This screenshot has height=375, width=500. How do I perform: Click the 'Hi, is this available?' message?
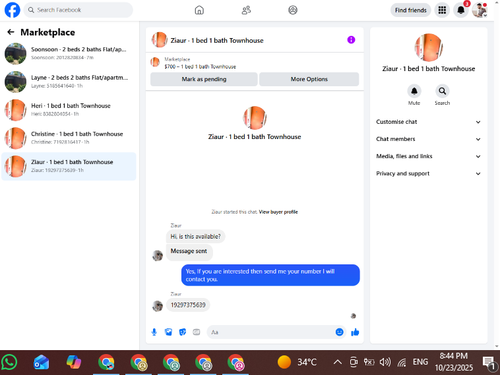point(195,236)
